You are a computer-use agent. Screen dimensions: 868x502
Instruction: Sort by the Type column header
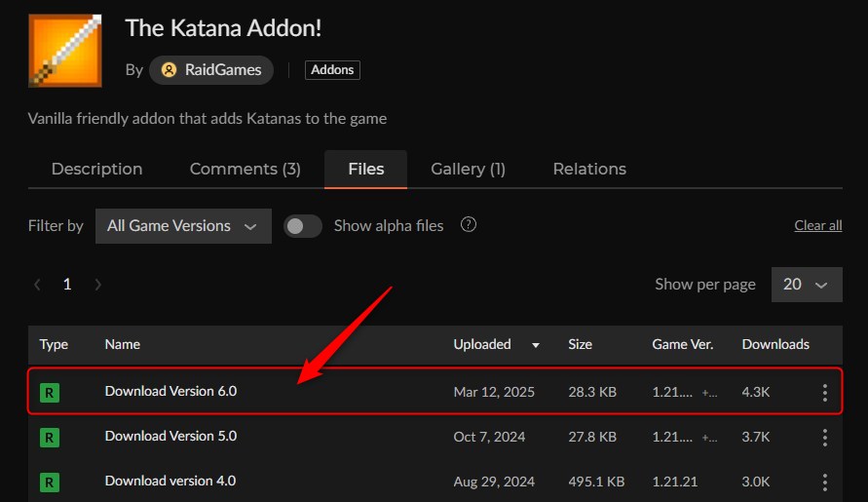click(54, 345)
